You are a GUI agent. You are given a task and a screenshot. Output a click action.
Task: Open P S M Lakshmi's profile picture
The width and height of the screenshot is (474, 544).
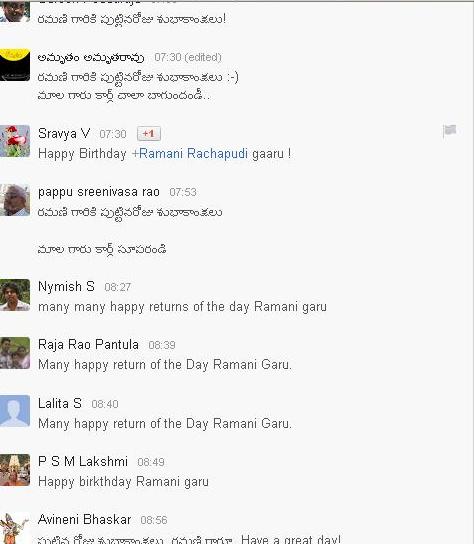(15, 470)
